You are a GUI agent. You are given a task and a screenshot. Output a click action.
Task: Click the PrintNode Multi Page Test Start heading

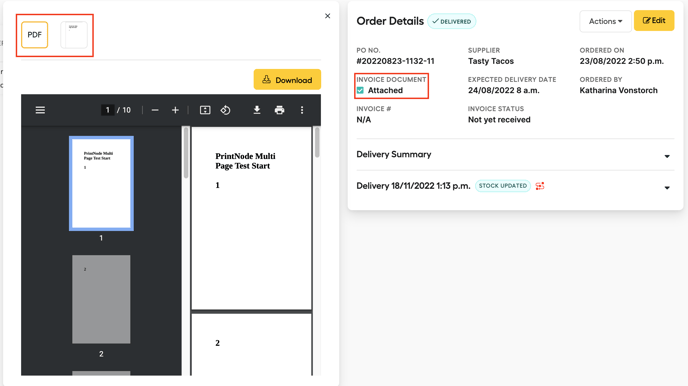(245, 161)
